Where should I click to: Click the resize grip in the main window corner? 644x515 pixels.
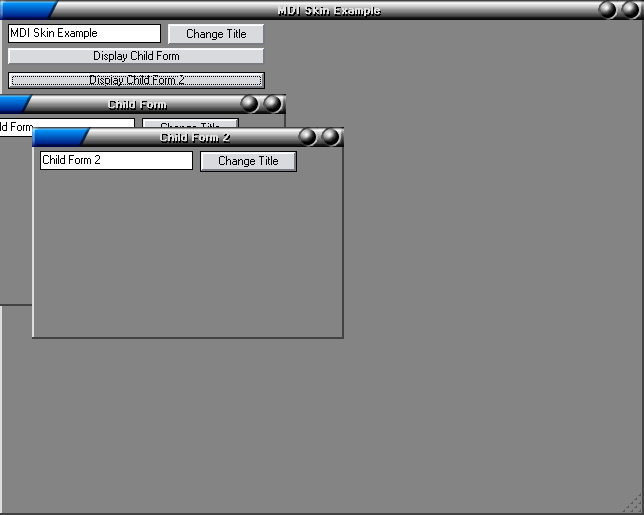click(632, 504)
